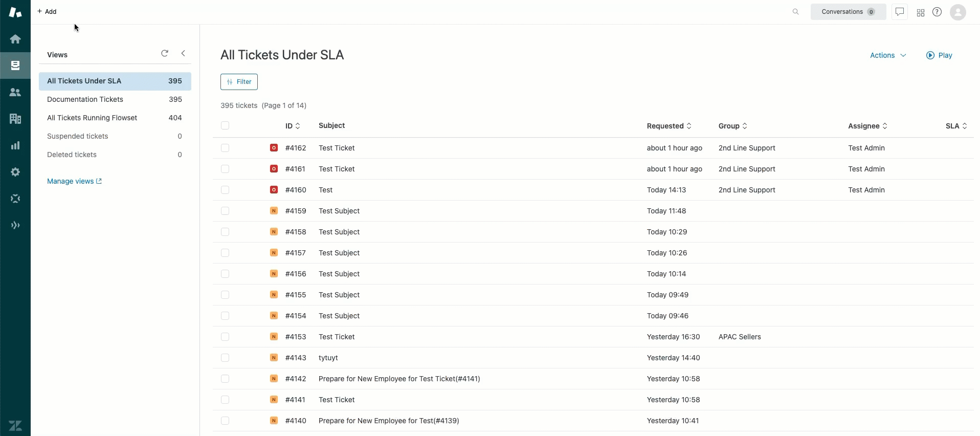Collapse the Views panel
The height and width of the screenshot is (436, 980).
pos(183,53)
